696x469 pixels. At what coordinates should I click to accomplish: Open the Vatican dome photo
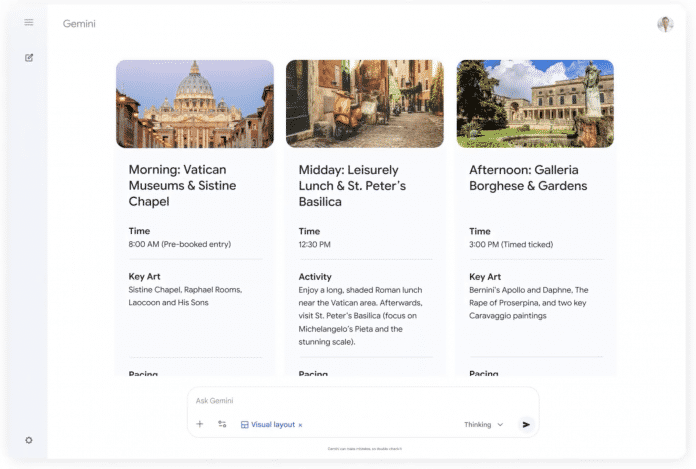(x=195, y=104)
